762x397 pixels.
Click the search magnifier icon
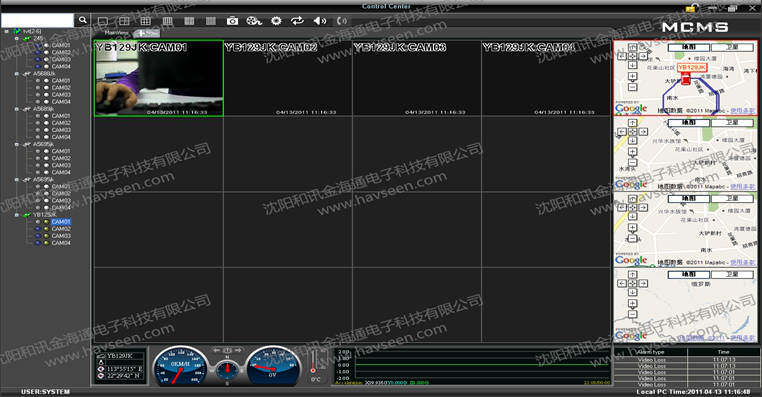pyautogui.click(x=82, y=20)
